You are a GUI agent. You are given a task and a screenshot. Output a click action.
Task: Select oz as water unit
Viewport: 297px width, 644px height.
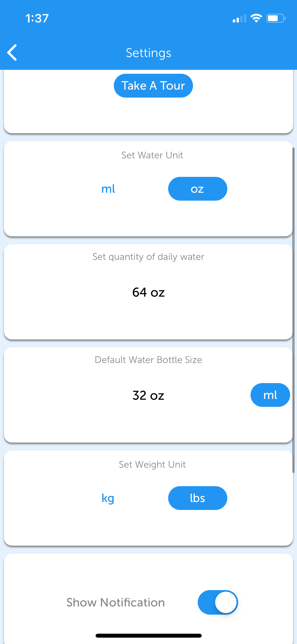pos(197,189)
